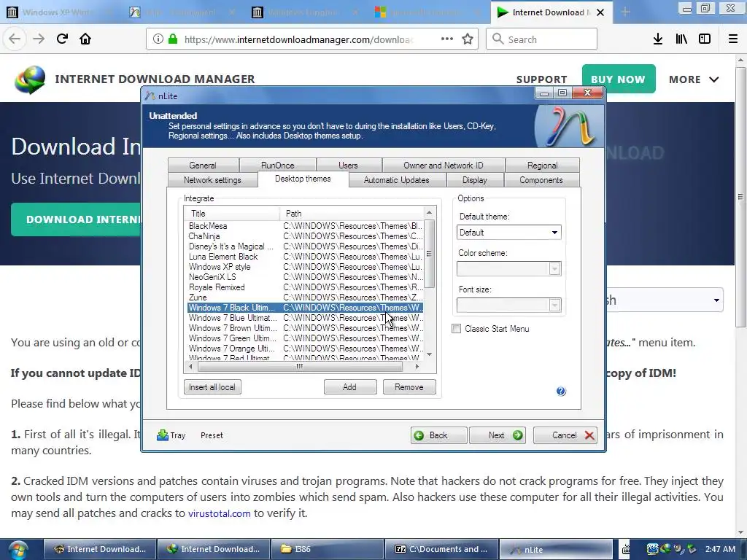
Task: Switch to the Automatic Updates tab
Action: (x=396, y=180)
